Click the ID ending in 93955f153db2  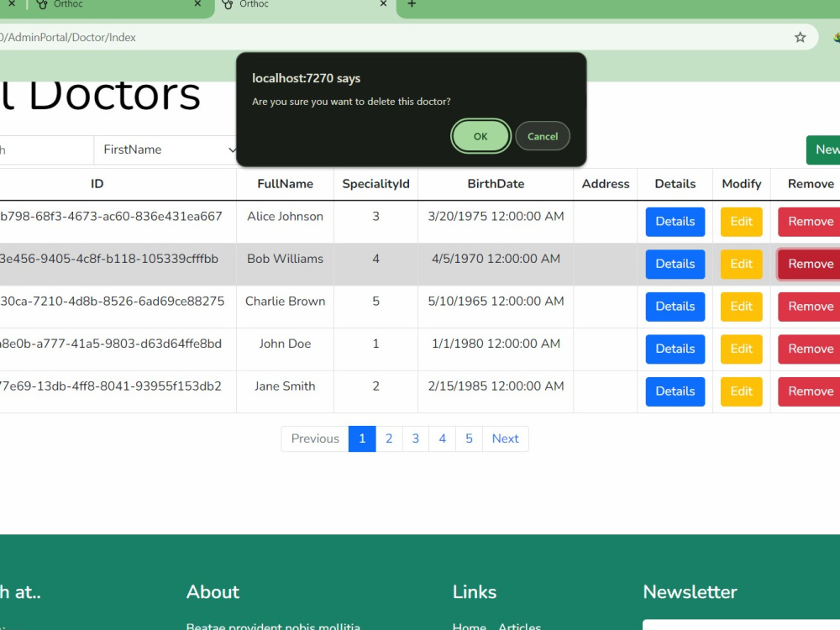[x=110, y=386]
